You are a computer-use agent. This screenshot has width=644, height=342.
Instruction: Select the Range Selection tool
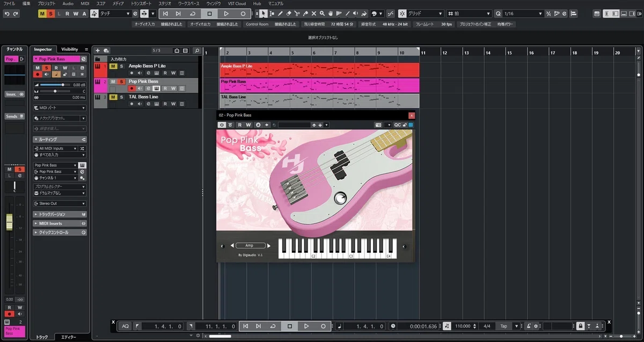(272, 13)
